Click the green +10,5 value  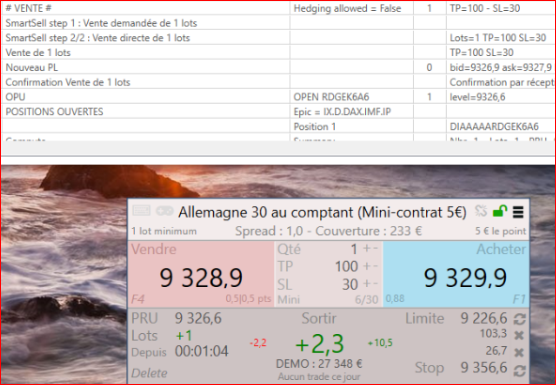pyautogui.click(x=380, y=343)
